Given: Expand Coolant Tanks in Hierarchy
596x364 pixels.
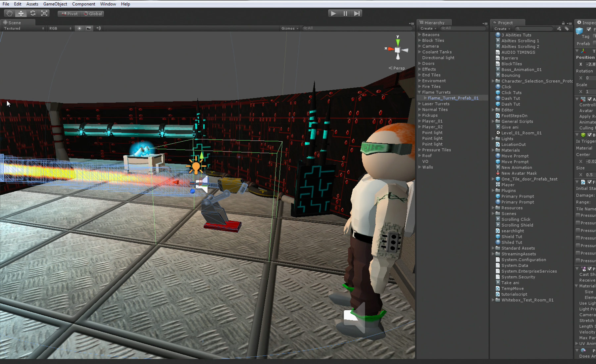Looking at the screenshot, I should pos(420,52).
